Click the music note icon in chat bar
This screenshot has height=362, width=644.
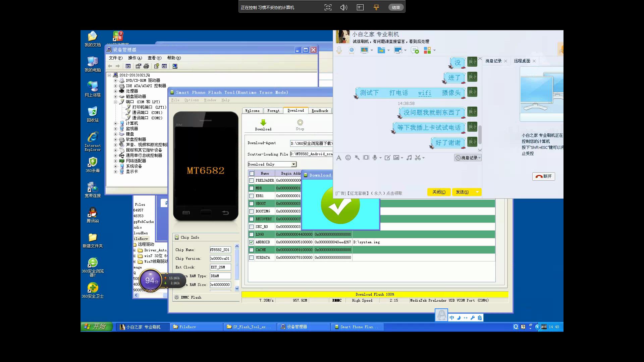pos(409,158)
